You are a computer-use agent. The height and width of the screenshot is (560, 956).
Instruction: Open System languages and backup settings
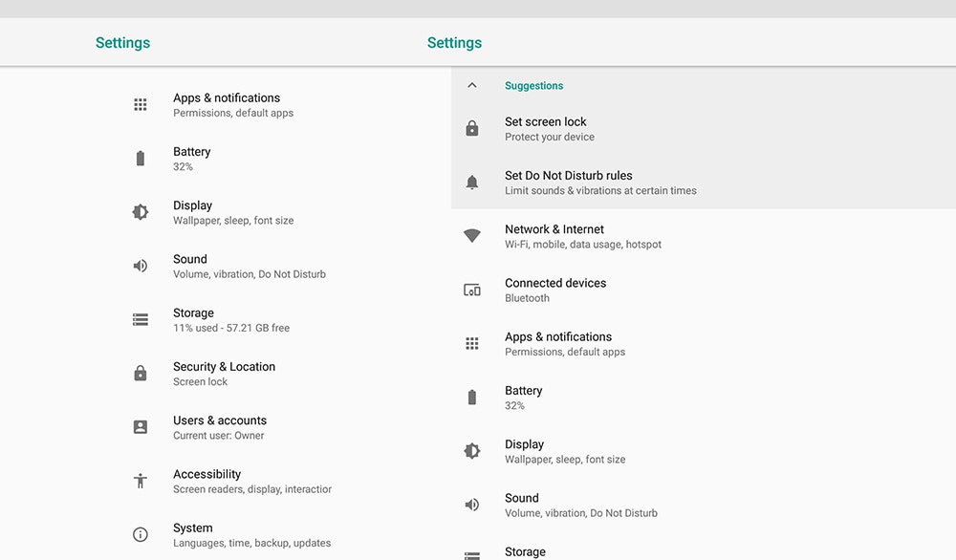tap(251, 535)
